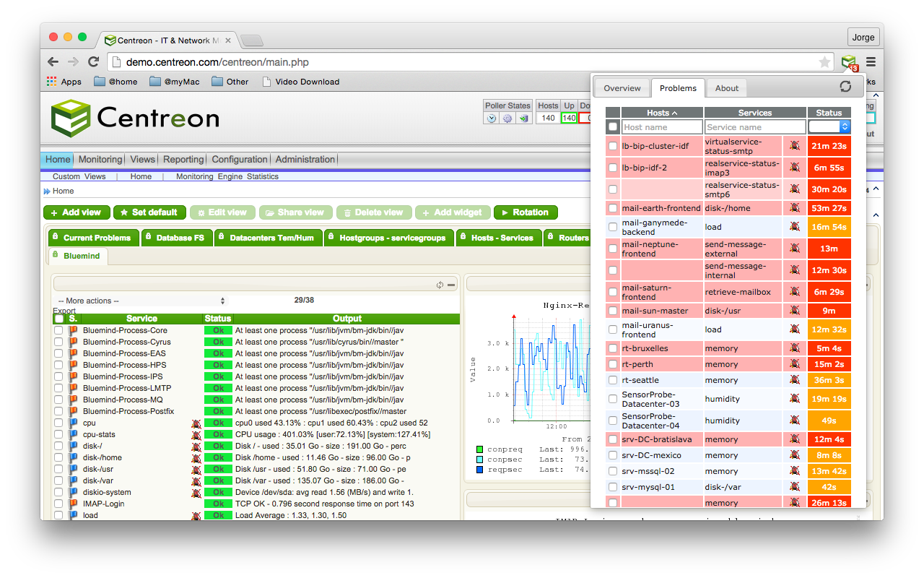Switch to the About tab
924x578 pixels.
(x=727, y=88)
